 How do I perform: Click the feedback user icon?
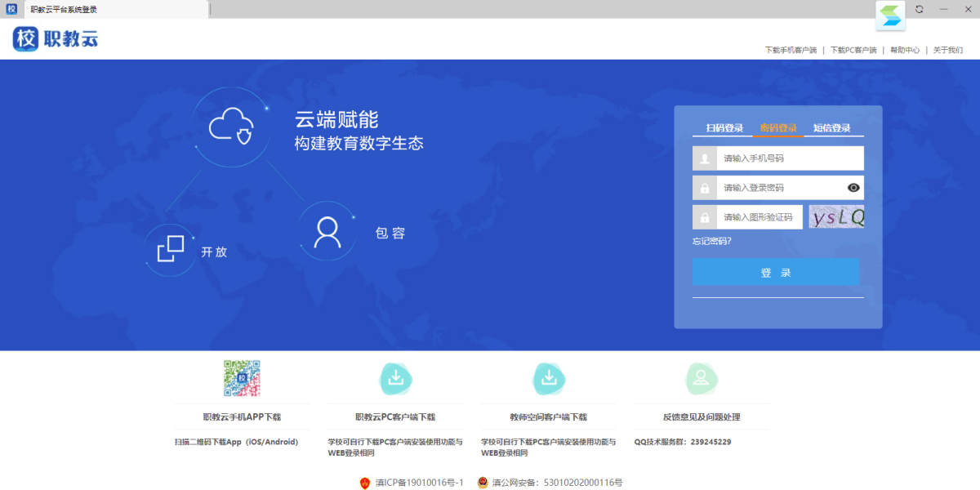coord(701,378)
